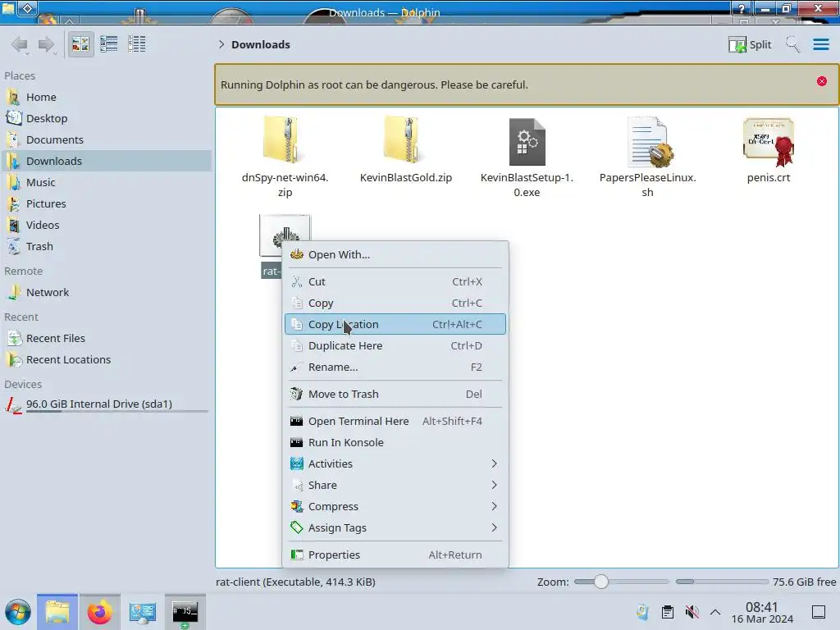Screen dimensions: 840x630
Task: Choose Copy Location in context menu
Action: (x=395, y=325)
